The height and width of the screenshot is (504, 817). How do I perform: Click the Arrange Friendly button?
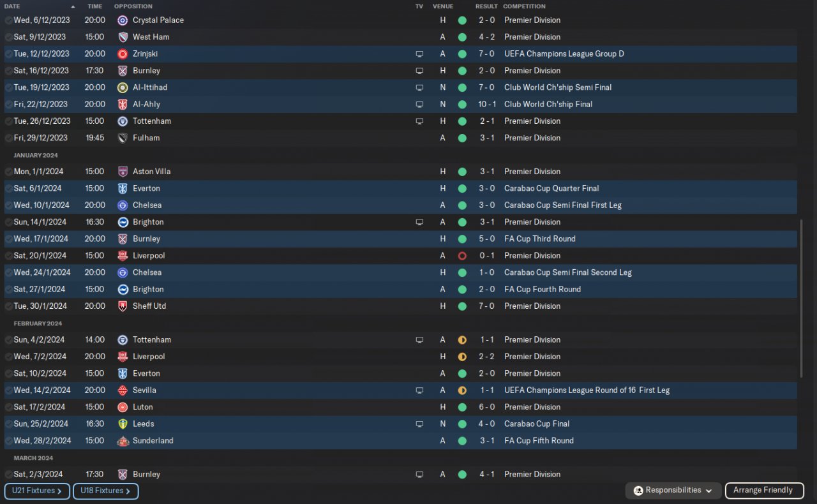point(763,491)
